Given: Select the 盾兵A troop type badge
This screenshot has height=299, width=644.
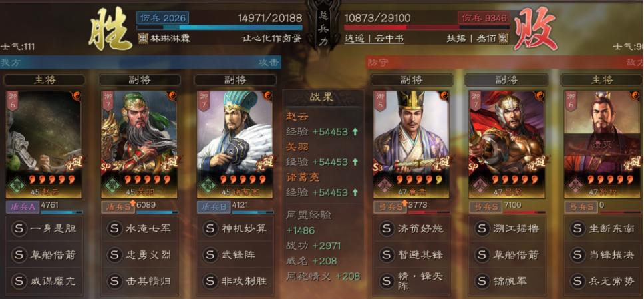Looking at the screenshot, I should point(23,207).
